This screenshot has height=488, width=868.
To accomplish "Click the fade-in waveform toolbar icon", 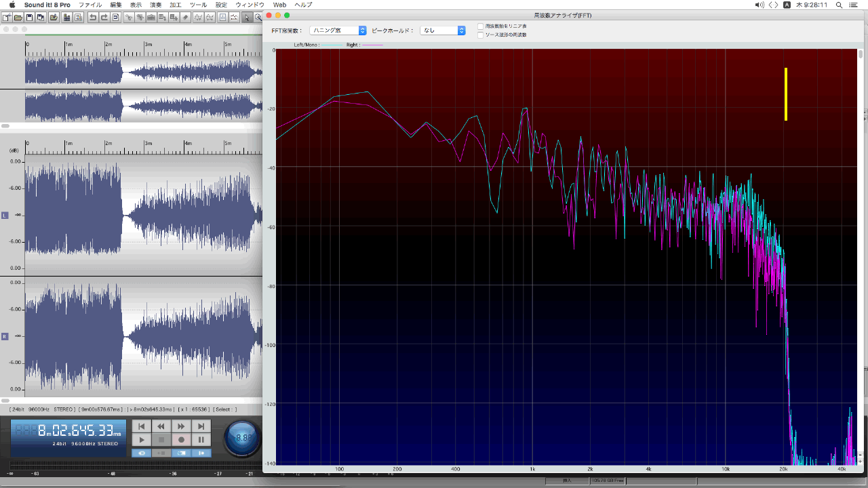I will point(198,17).
